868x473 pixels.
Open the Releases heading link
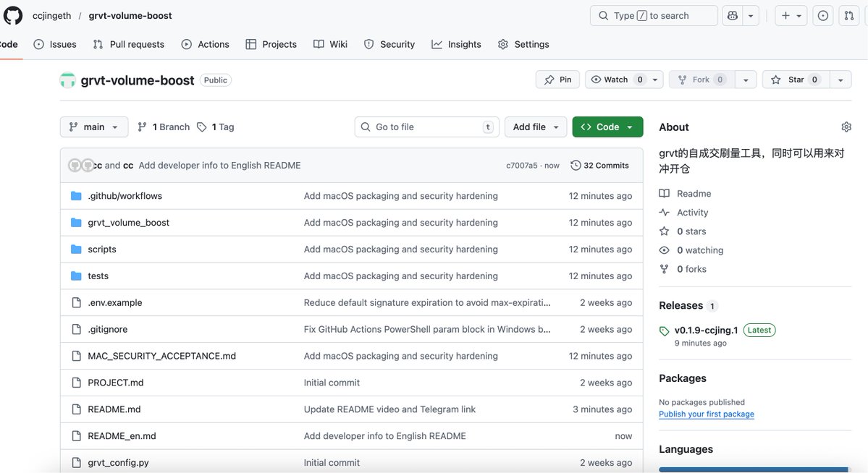(x=681, y=305)
